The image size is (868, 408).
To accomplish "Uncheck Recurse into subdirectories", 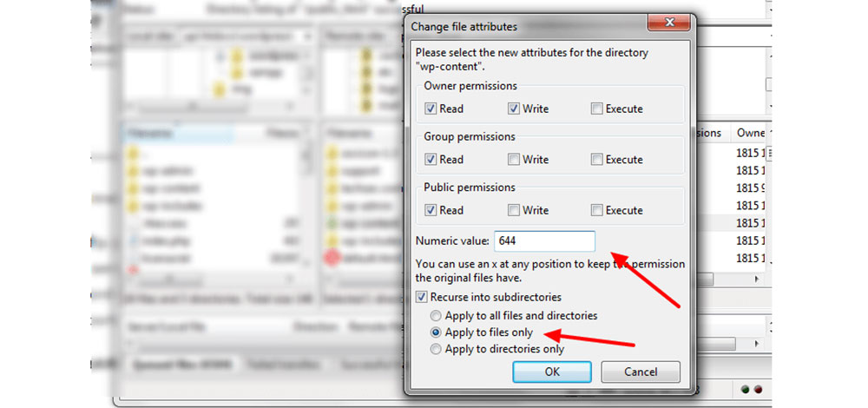I will click(421, 297).
